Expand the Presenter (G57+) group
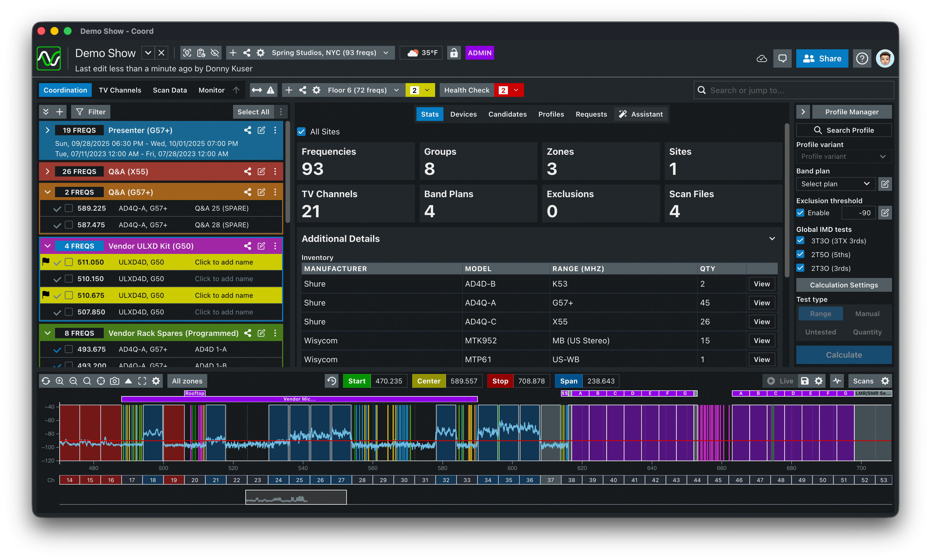Viewport: 931px width, 560px height. pos(48,130)
